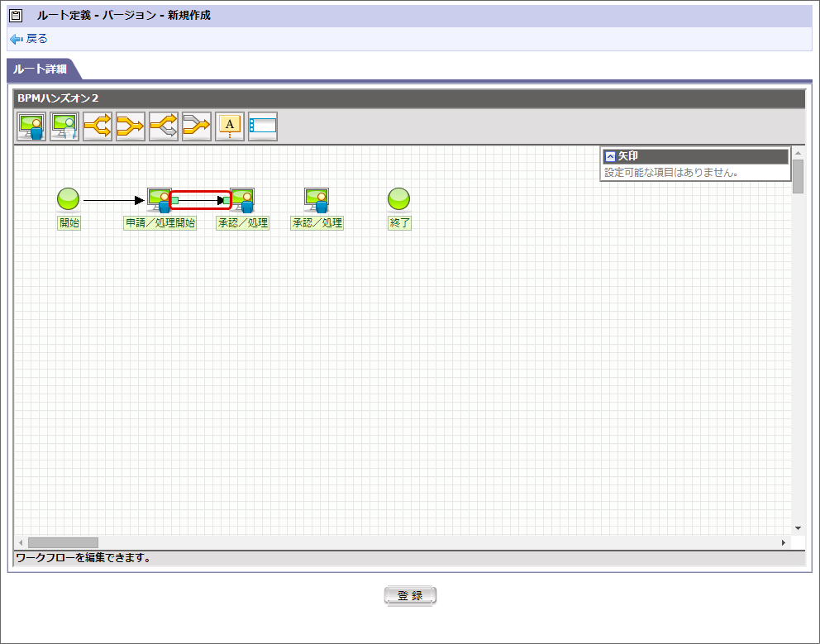
Task: Pick the merge-end join tool with yellow arrows
Action: pyautogui.click(x=131, y=126)
